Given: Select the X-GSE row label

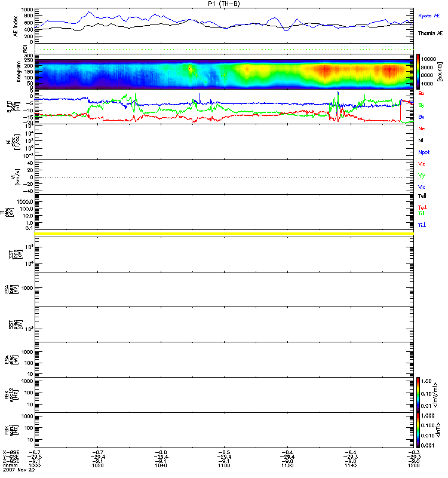Looking at the screenshot, I should (11, 452).
